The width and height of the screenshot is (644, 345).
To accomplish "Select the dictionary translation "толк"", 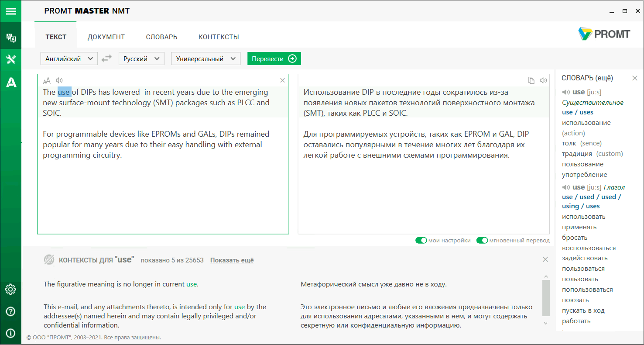I will (569, 143).
